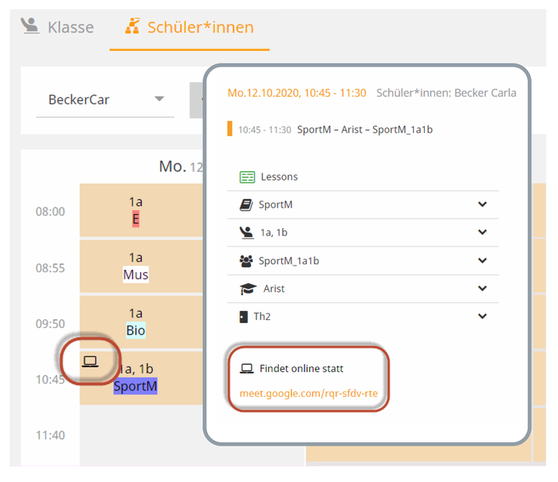Click the Lessons table icon
The height and width of the screenshot is (482, 558).
click(247, 177)
